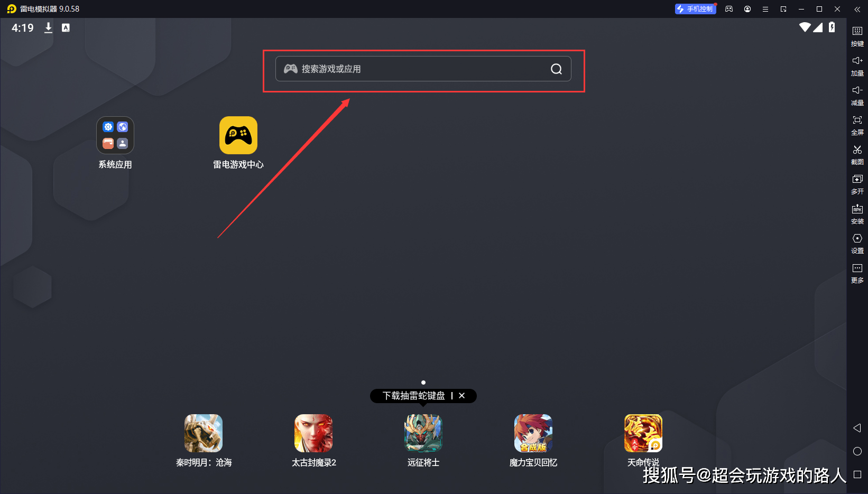Launch 雷电游戏中心 app

click(x=238, y=136)
